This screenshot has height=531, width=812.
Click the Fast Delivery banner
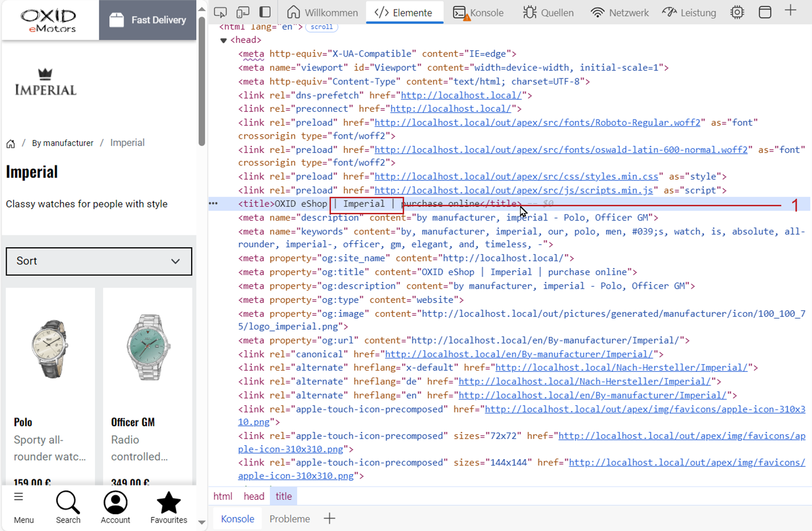pyautogui.click(x=148, y=20)
